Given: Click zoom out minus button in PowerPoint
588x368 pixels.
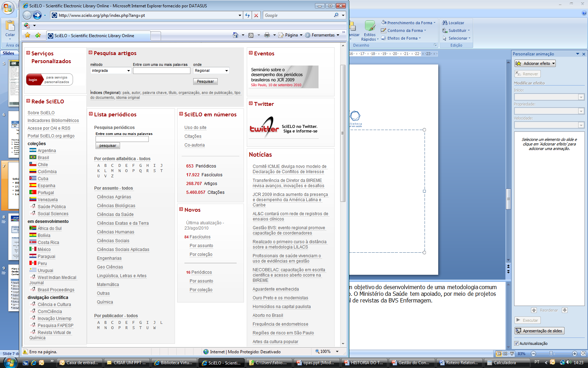Looking at the screenshot, I should tap(533, 354).
